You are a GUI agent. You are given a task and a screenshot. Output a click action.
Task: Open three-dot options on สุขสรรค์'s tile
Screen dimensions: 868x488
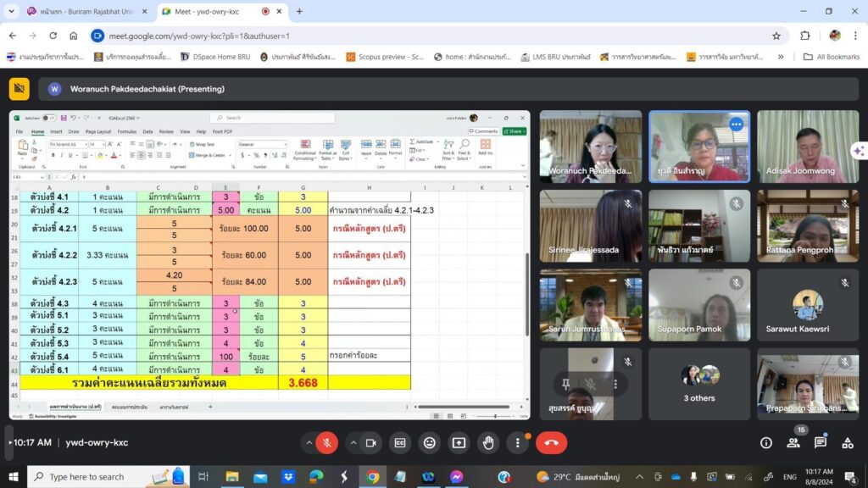[x=615, y=384]
